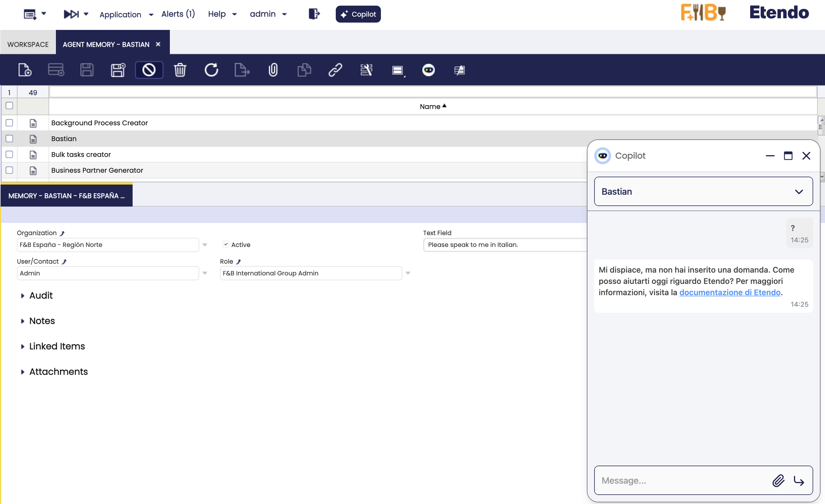Refresh the grid with the reload icon

pos(211,70)
